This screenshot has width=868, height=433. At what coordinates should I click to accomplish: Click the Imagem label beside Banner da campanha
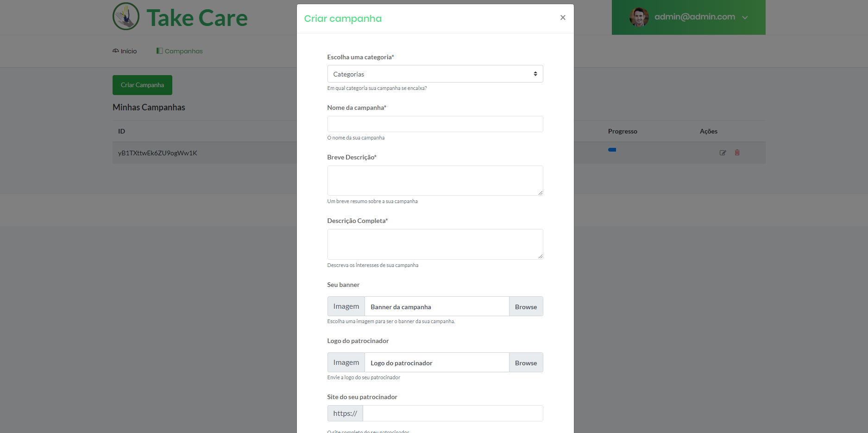pos(346,306)
